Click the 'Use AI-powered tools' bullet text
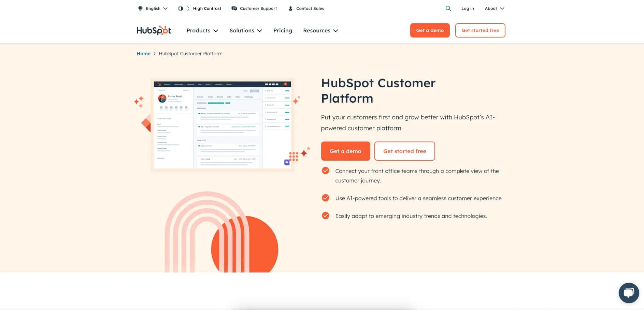 click(418, 198)
